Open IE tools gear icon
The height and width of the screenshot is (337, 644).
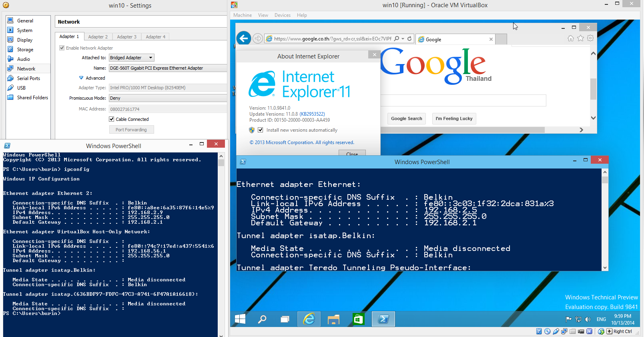(590, 38)
